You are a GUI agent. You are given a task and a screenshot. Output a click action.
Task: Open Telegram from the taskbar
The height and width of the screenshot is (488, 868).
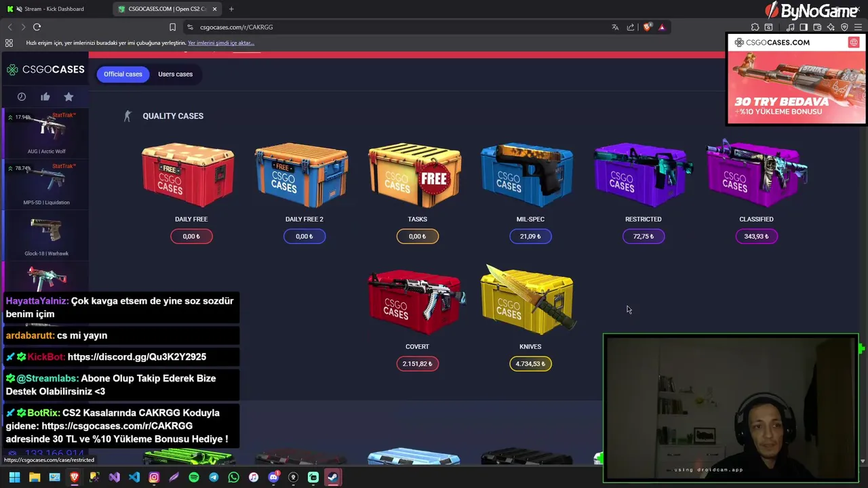[214, 477]
